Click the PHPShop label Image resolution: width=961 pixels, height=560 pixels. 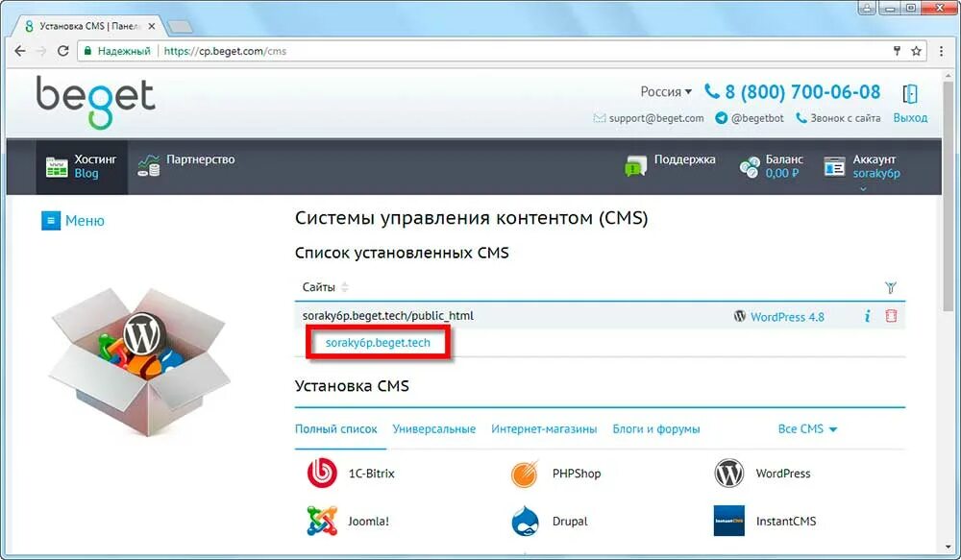(x=576, y=474)
